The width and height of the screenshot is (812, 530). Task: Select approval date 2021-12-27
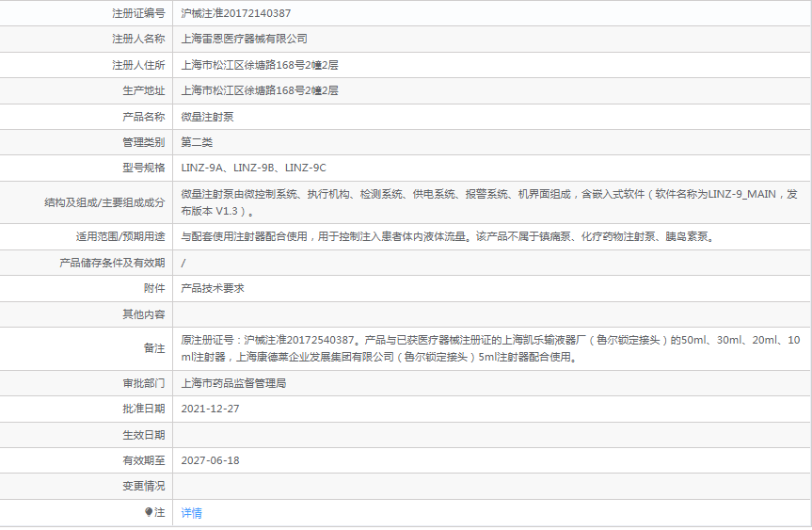(x=210, y=409)
